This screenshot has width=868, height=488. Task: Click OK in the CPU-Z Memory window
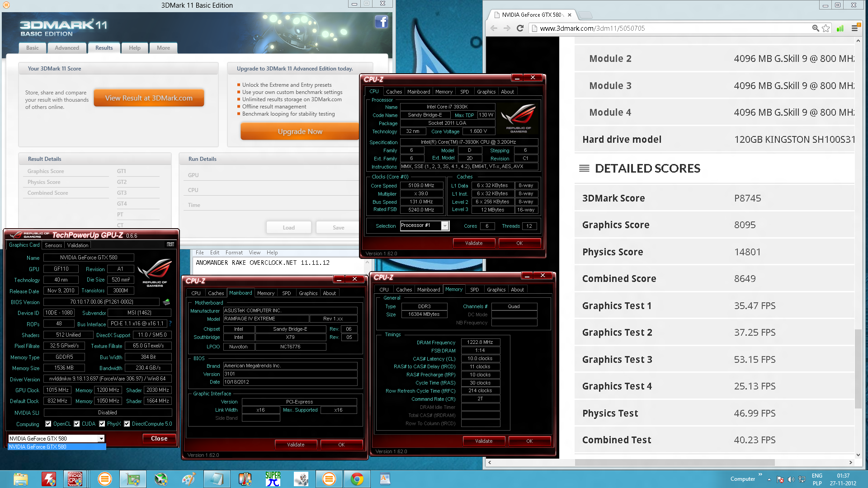pos(529,441)
